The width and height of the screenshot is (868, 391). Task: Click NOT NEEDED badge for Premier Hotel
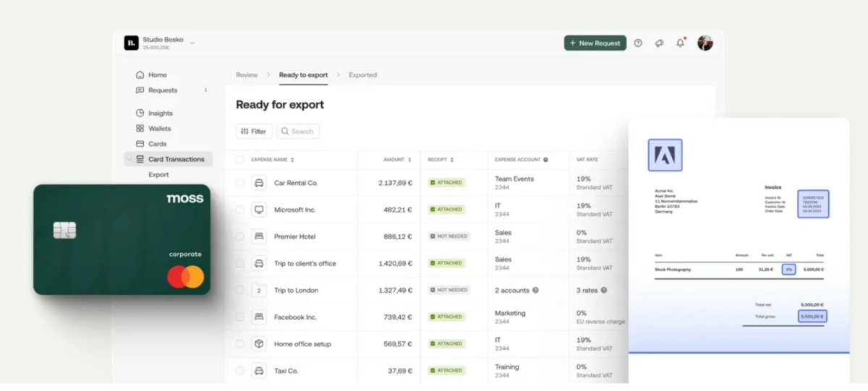coord(449,236)
